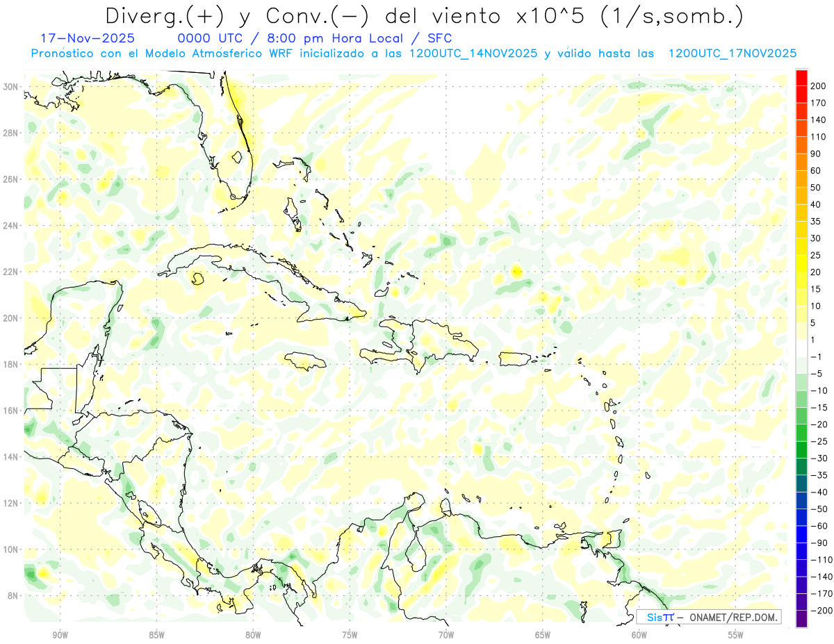The width and height of the screenshot is (834, 644).
Task: Click the colorbar value label 15
Action: pyautogui.click(x=817, y=289)
